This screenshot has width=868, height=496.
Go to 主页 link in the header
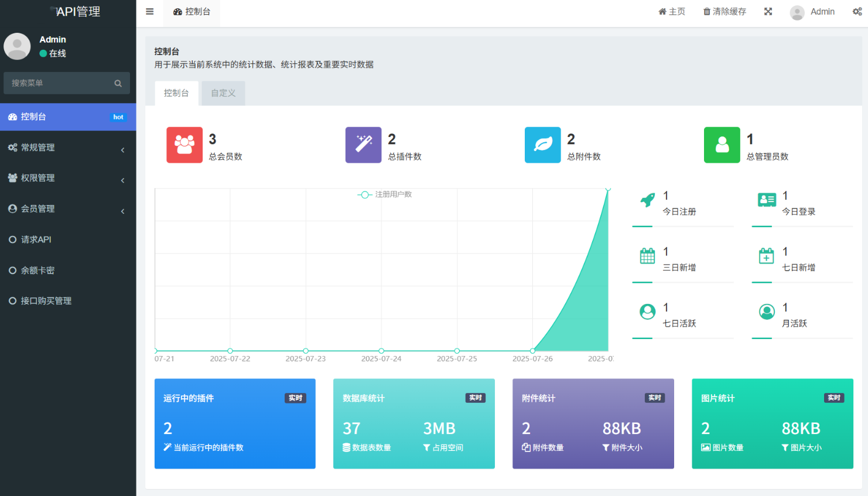click(672, 12)
